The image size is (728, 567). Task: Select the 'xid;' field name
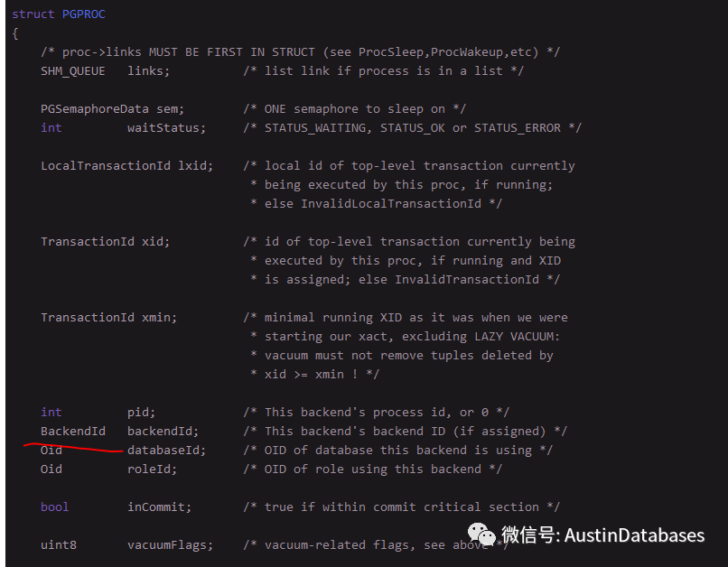tap(155, 242)
